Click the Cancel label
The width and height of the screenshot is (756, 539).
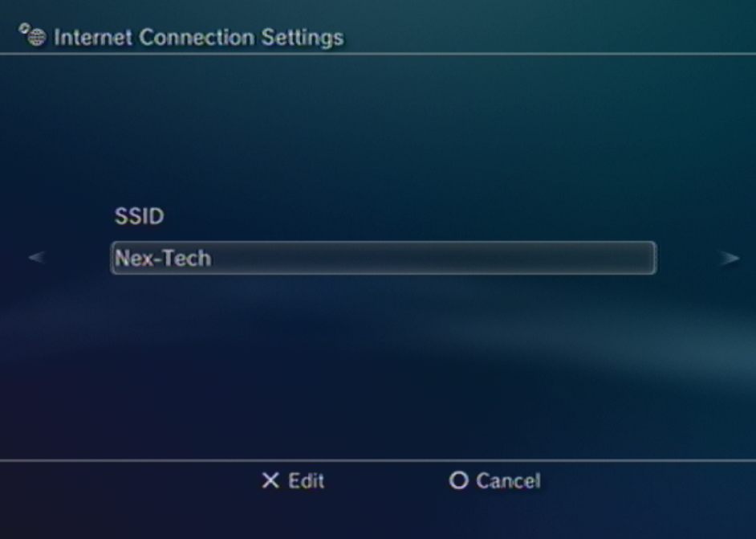tap(508, 480)
